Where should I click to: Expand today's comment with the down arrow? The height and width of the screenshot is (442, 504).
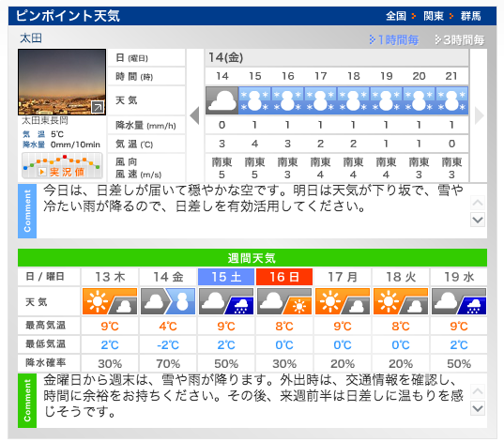[478, 220]
